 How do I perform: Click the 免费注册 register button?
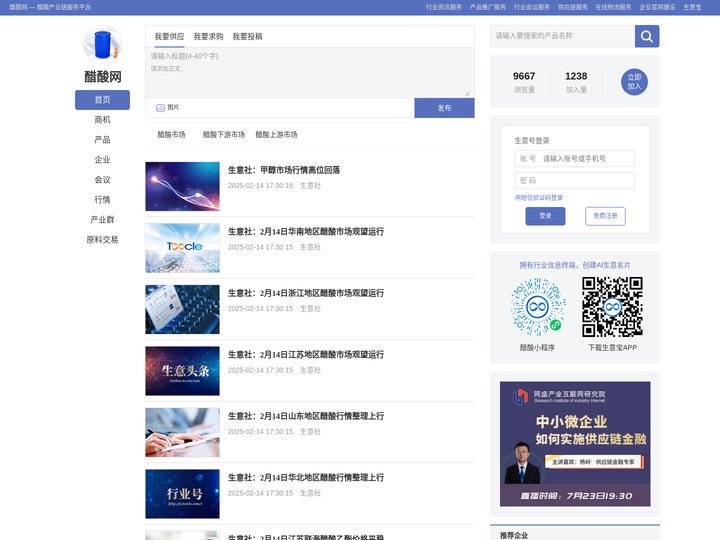[605, 216]
